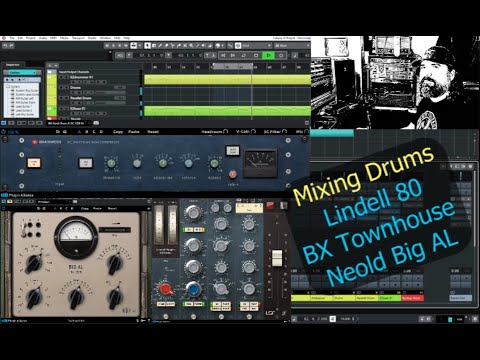Toggle the transport Cycle loop button
The image size is (480, 360).
pos(244,55)
